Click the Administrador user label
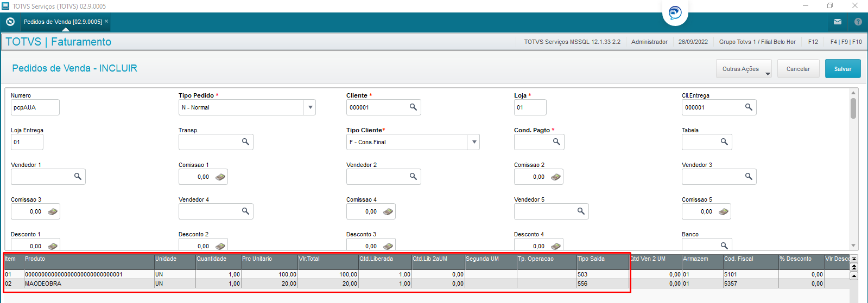 pos(649,42)
